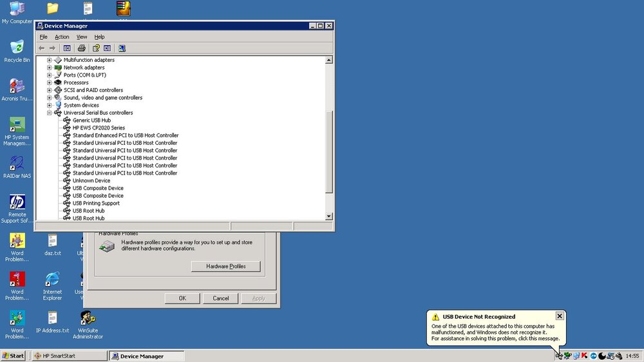This screenshot has width=644, height=362.
Task: Select the Network adapters category label
Action: point(84,68)
